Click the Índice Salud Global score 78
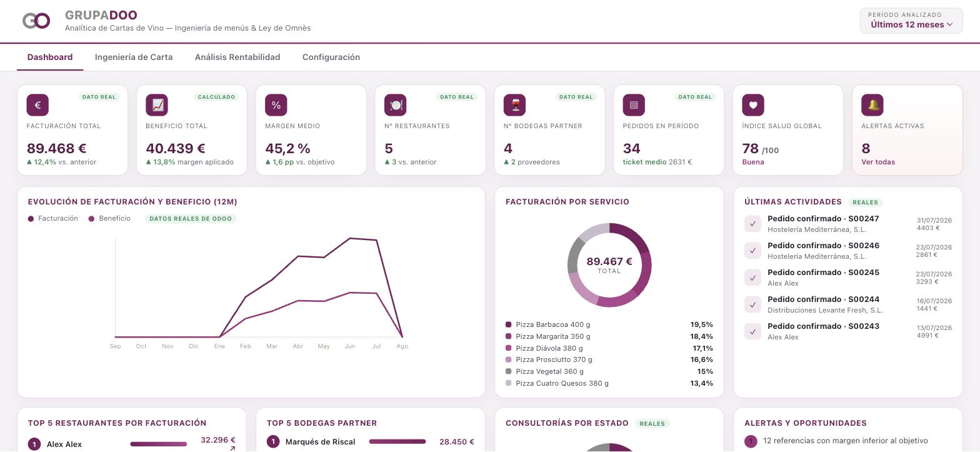 click(x=751, y=148)
